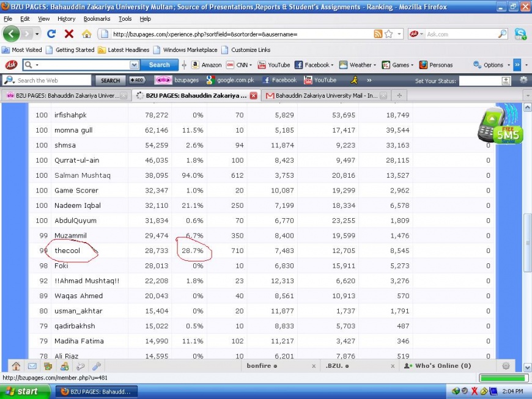This screenshot has width=532, height=399.
Task: Open the envelope icon in bottom bar
Action: point(32,367)
